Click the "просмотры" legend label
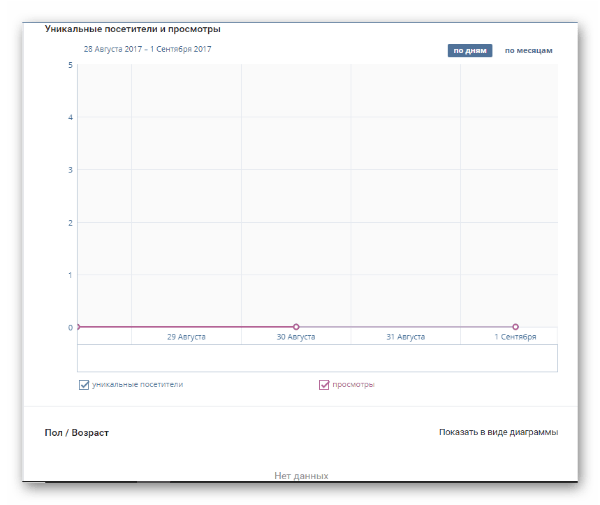 point(354,384)
